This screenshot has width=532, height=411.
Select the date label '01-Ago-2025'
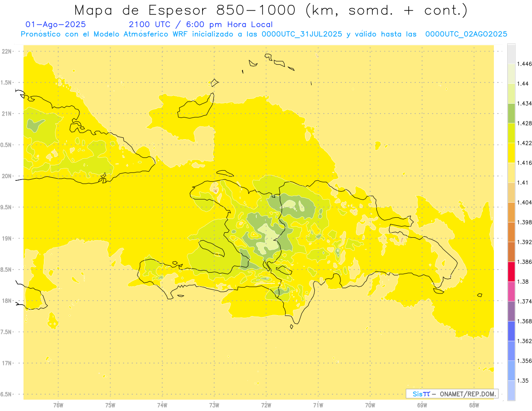click(56, 25)
